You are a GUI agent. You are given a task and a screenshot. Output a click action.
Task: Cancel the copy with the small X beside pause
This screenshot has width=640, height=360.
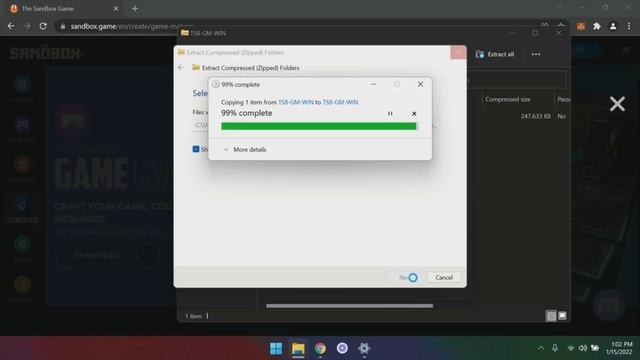click(x=414, y=113)
